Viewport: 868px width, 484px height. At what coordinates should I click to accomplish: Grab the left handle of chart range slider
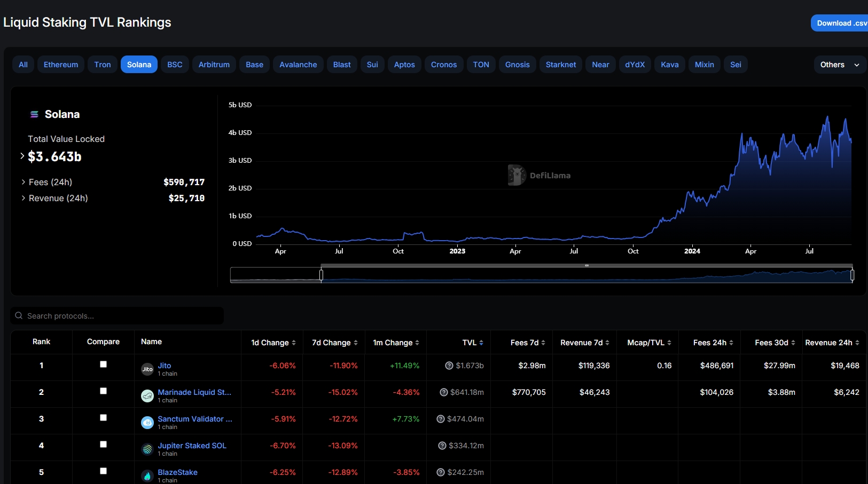pyautogui.click(x=321, y=275)
